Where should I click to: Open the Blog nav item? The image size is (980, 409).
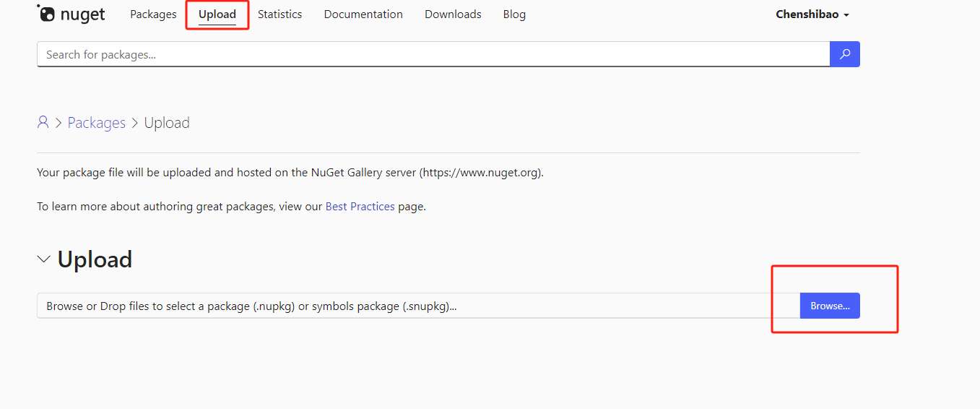514,14
